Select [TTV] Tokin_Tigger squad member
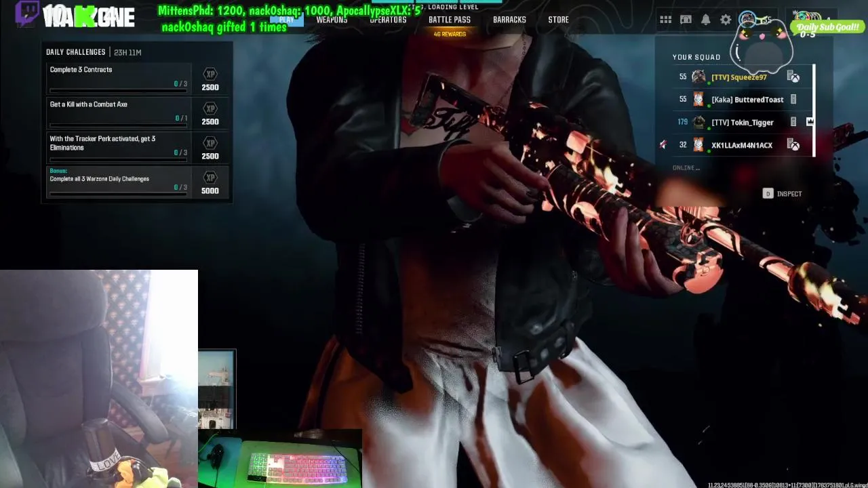This screenshot has height=488, width=868. (743, 123)
